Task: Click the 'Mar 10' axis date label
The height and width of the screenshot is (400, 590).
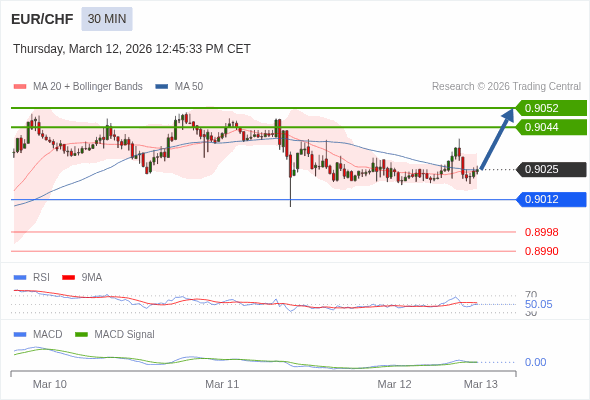Action: tap(50, 384)
